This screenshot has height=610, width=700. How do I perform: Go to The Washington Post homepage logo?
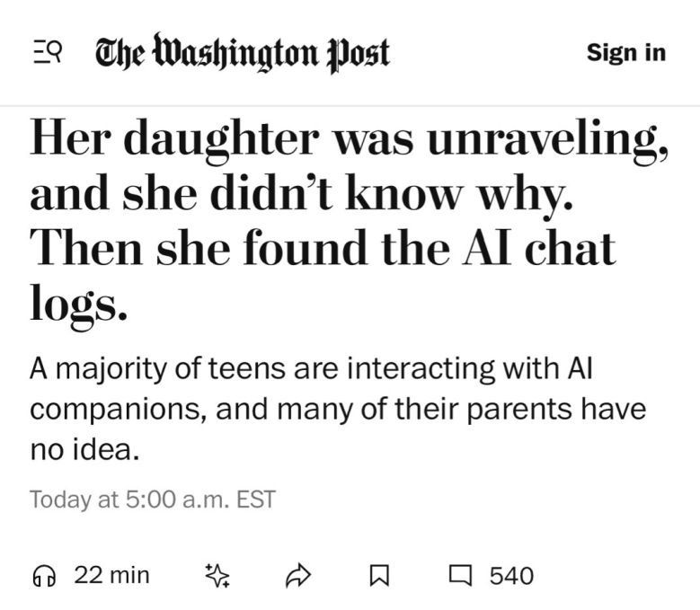click(x=243, y=53)
